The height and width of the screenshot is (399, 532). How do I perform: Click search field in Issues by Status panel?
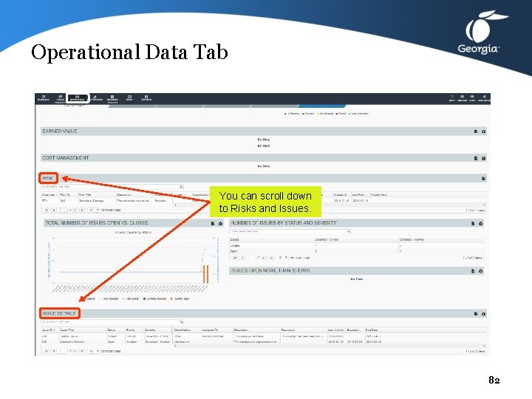tap(290, 231)
